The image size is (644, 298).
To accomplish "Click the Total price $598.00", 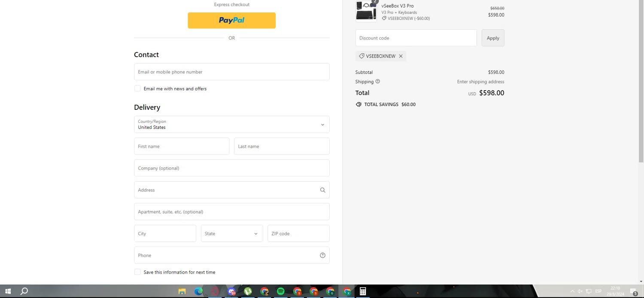I will pyautogui.click(x=492, y=93).
